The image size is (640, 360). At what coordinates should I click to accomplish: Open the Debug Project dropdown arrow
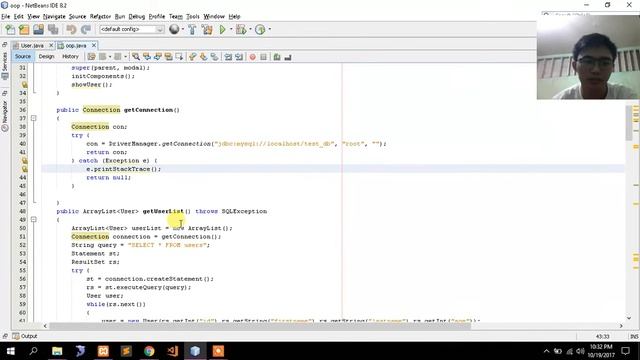click(x=250, y=29)
